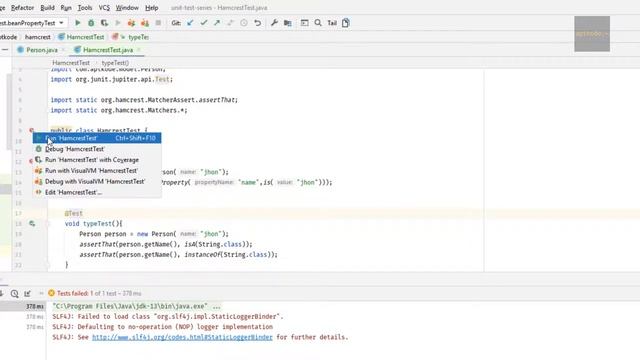
Task: Open the Window menu
Action: (x=127, y=8)
